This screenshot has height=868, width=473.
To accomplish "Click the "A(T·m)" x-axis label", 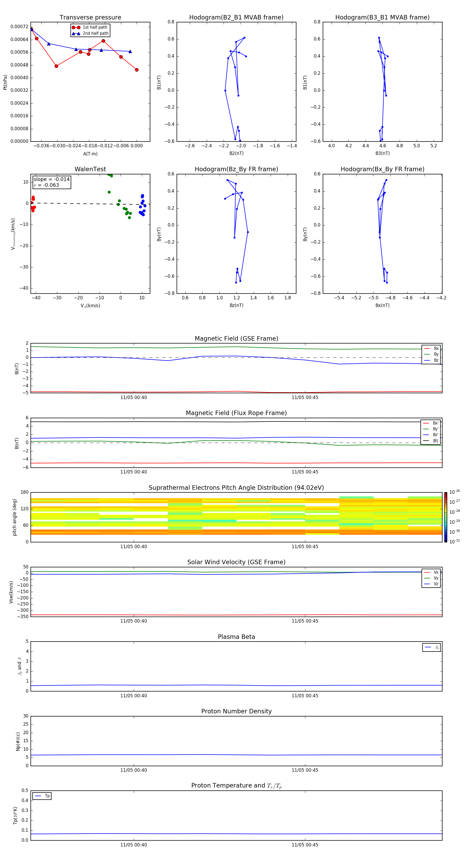I will click(90, 154).
